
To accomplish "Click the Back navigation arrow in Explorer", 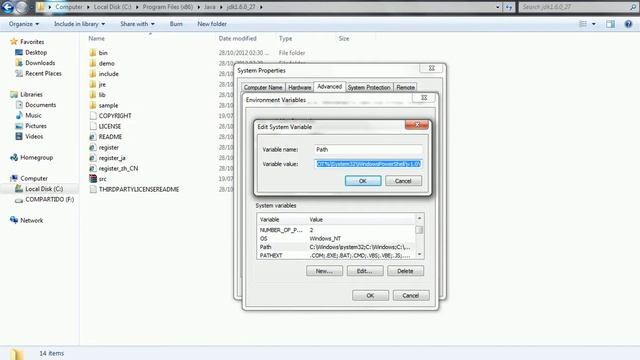I will point(8,7).
